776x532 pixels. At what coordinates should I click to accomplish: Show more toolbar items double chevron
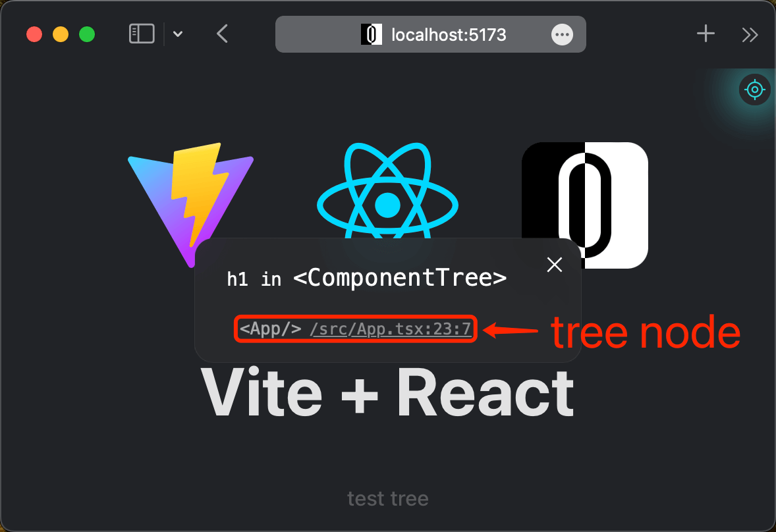750,35
